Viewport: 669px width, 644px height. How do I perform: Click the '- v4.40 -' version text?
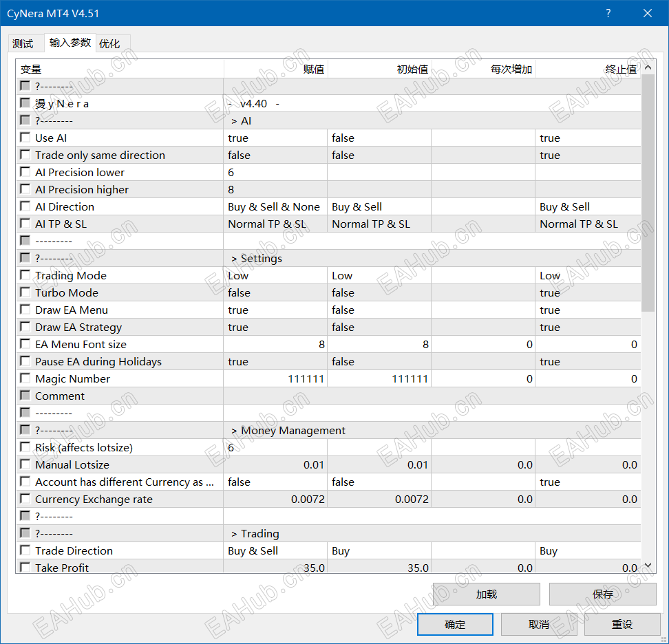[254, 104]
